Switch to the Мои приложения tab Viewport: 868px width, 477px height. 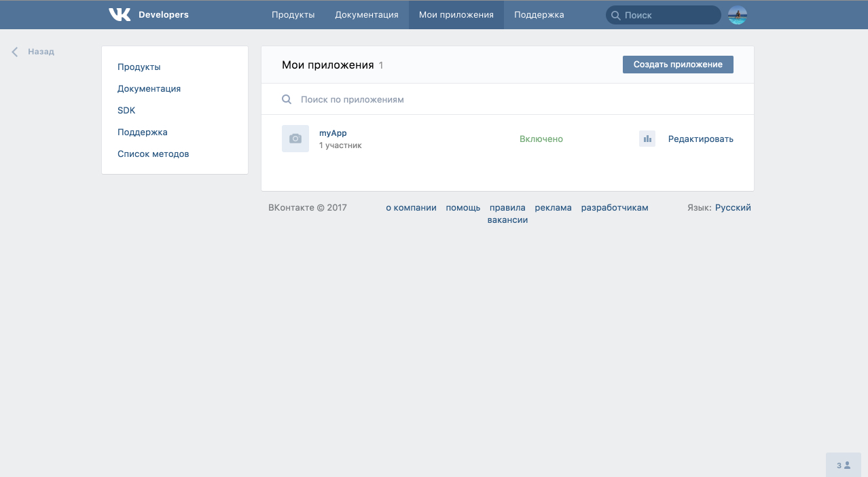click(456, 14)
